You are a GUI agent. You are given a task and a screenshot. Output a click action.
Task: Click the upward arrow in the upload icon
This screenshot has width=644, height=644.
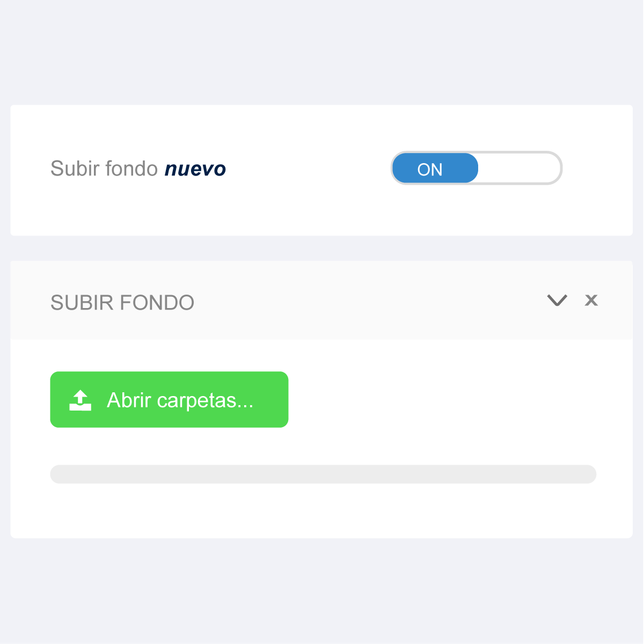[x=80, y=397]
